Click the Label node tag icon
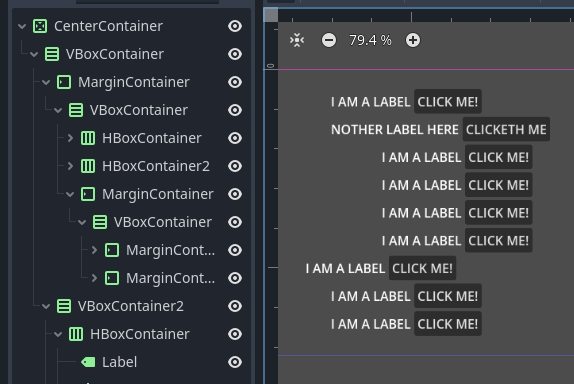Screen dimensions: 574x384 (x=88, y=362)
